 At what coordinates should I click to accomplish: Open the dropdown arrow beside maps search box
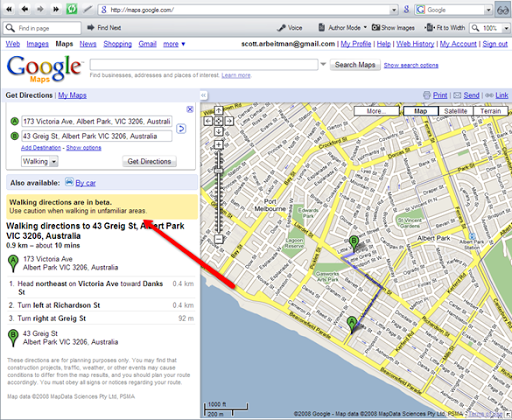[323, 64]
